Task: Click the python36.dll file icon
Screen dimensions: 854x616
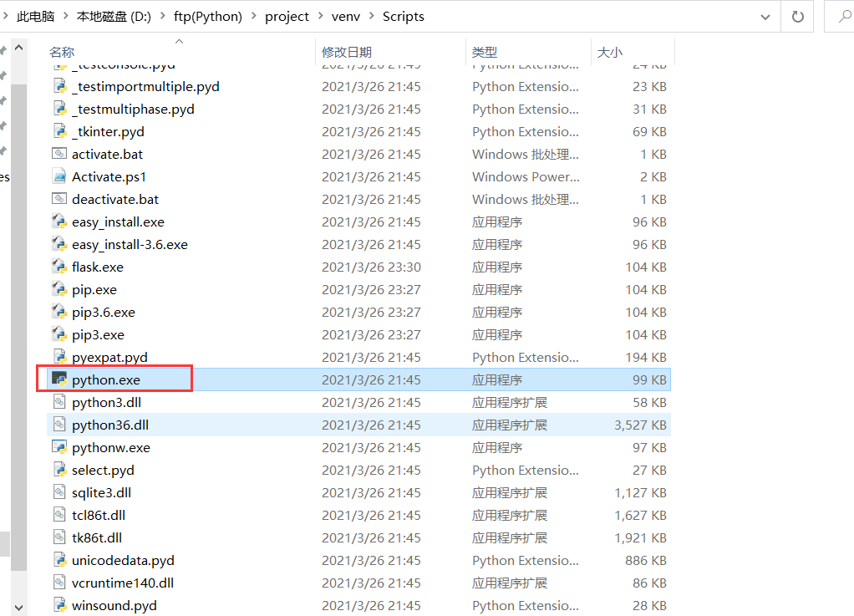Action: (59, 425)
